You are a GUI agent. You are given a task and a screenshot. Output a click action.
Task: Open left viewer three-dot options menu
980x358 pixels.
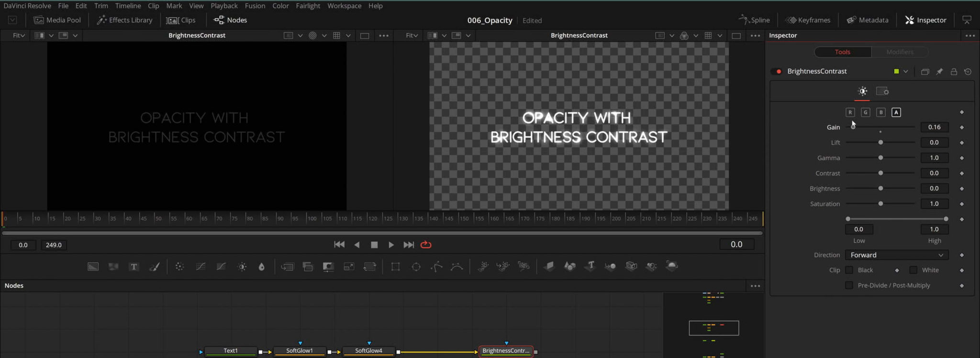tap(384, 35)
